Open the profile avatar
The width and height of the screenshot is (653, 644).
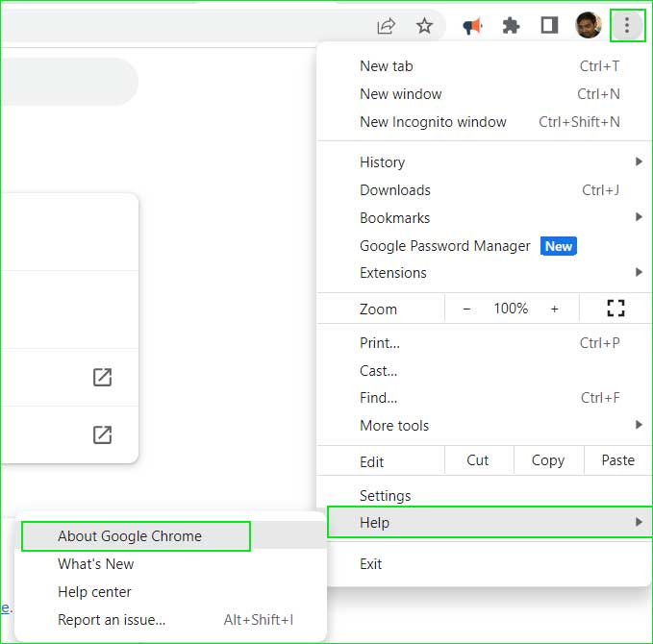point(588,25)
